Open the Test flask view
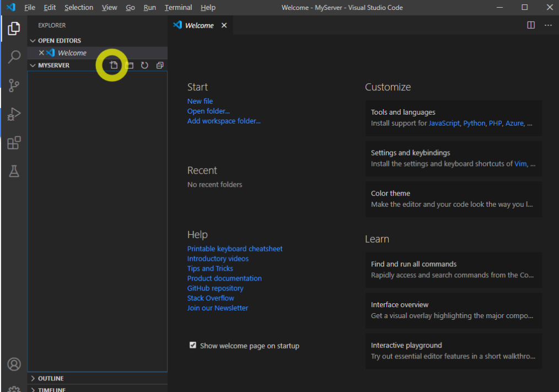The width and height of the screenshot is (559, 392). [x=14, y=171]
